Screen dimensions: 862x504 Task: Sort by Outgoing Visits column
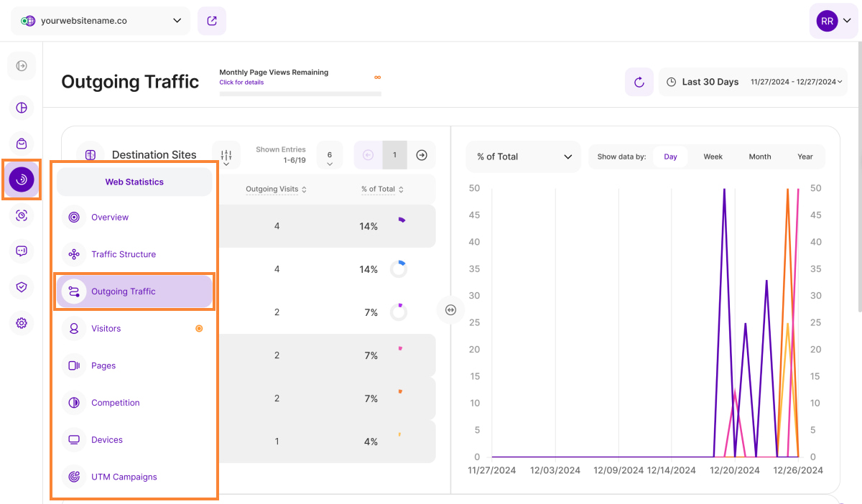pos(277,190)
